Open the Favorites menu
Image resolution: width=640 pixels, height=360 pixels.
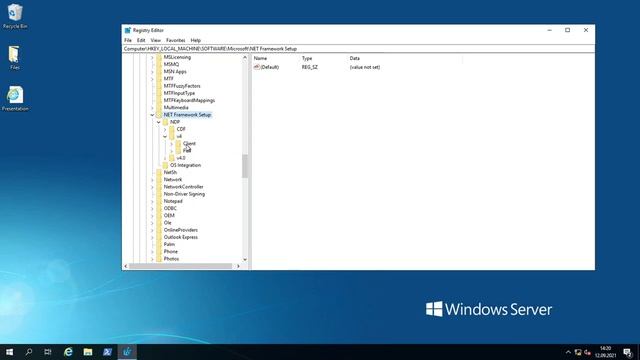(x=176, y=40)
